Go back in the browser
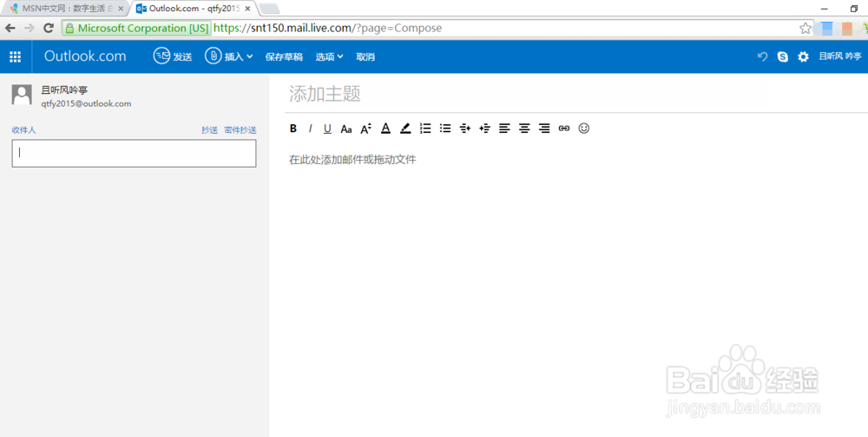The width and height of the screenshot is (868, 437). 10,29
